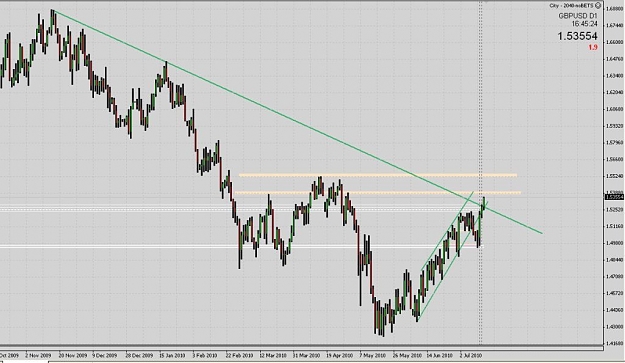Click the 1.63400 price scale label
The image size is (625, 363).
pyautogui.click(x=614, y=75)
